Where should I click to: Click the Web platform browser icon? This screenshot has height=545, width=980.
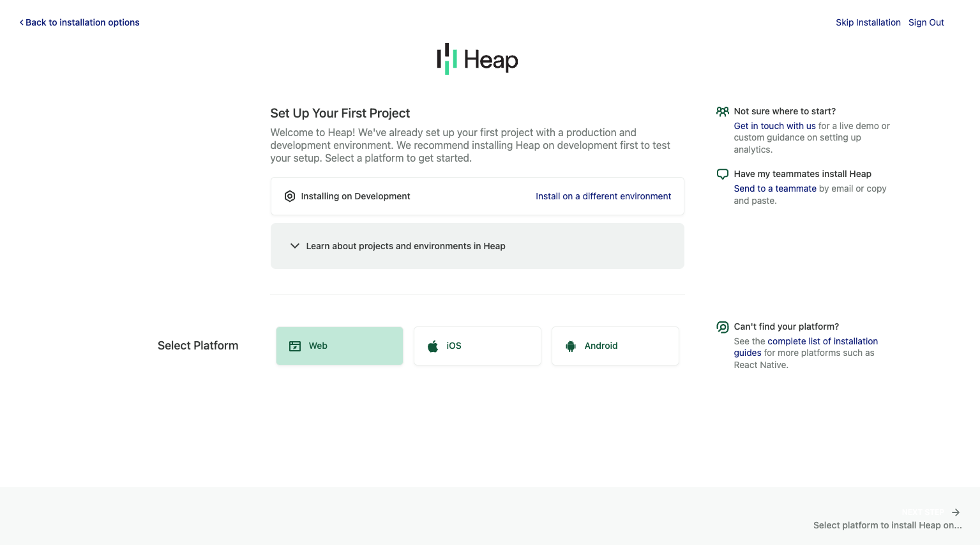[295, 346]
